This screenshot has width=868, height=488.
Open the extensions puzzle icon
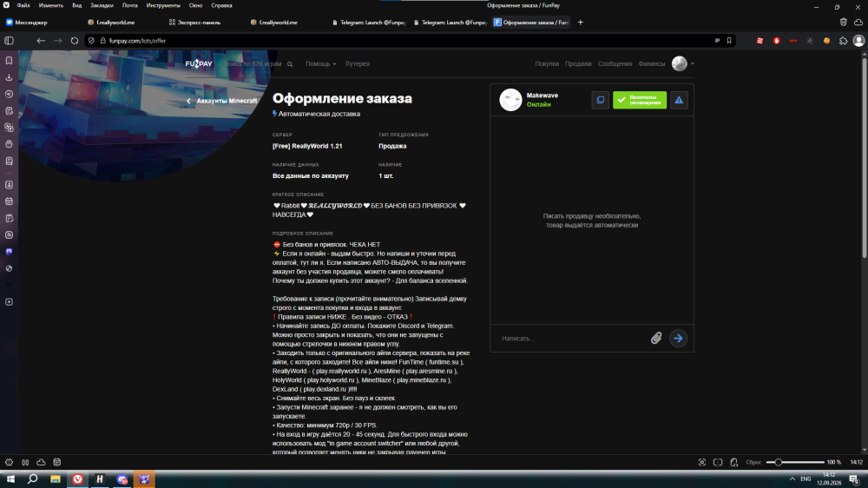tap(843, 41)
